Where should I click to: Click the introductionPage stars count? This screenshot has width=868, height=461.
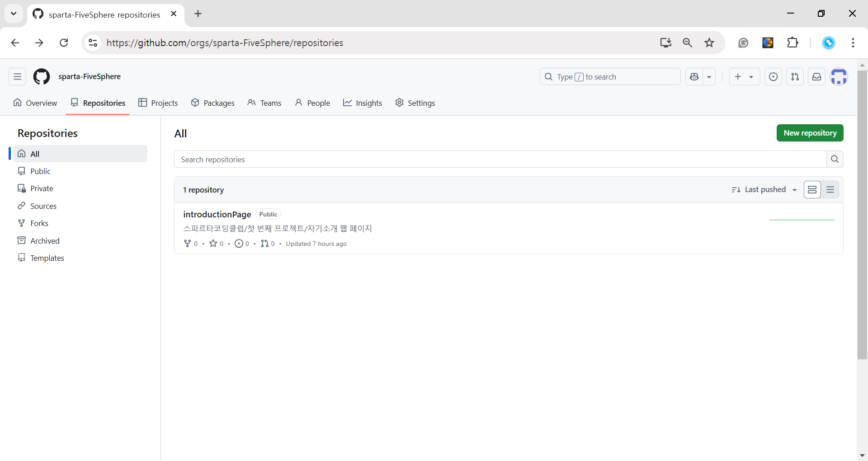[217, 244]
